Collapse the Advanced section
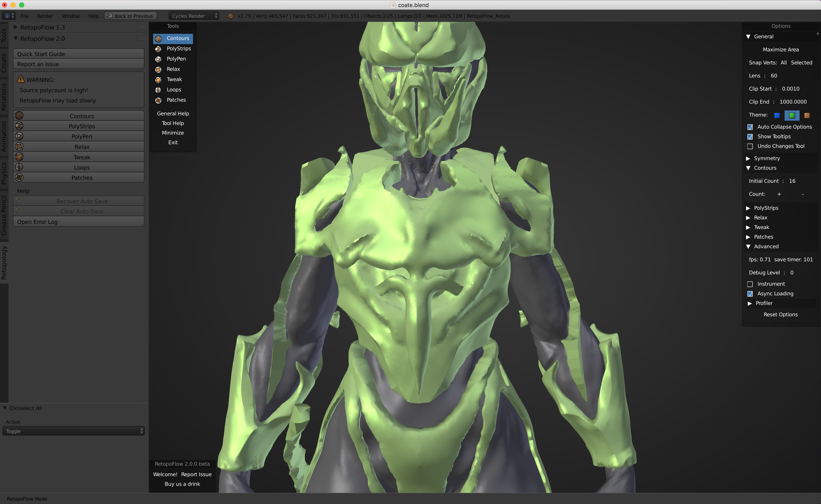 (x=749, y=246)
